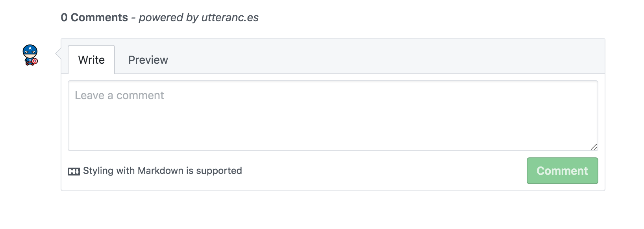
Task: Open the utteranc.es link
Action: (230, 18)
